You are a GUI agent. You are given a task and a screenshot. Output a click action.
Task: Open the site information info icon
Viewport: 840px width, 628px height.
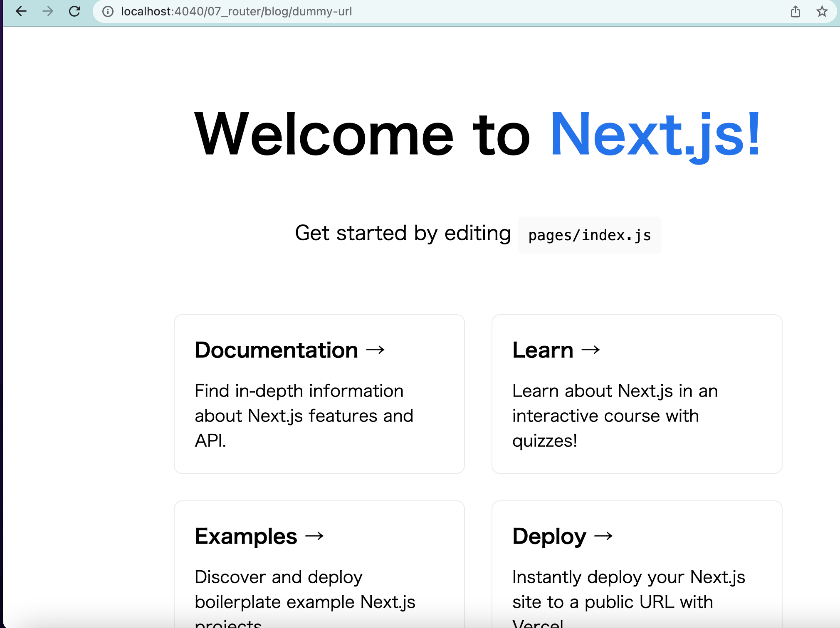pos(108,12)
